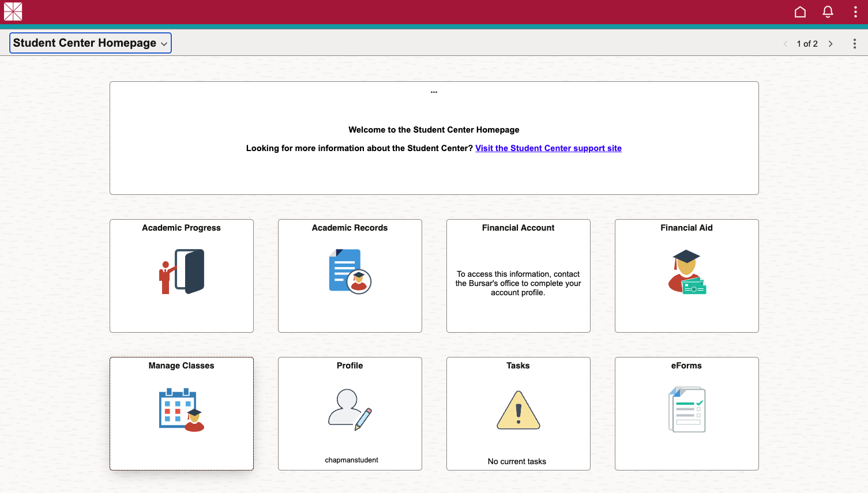
Task: Click the Financial Account tile title
Action: pos(518,228)
